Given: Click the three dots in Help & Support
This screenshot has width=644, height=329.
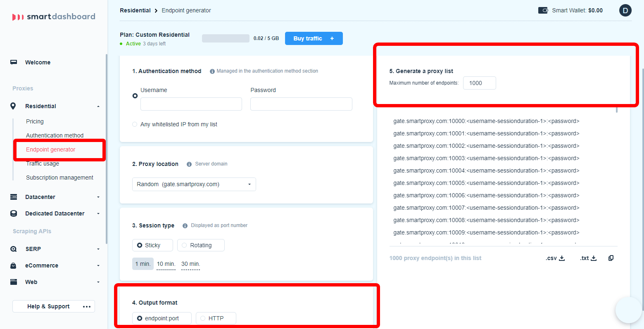Looking at the screenshot, I should (87, 307).
